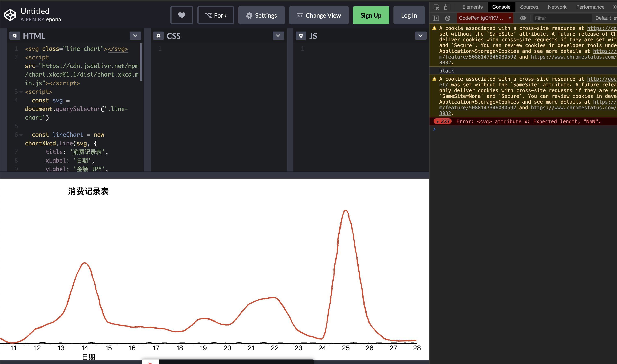Click the console prompt input line

(525, 129)
